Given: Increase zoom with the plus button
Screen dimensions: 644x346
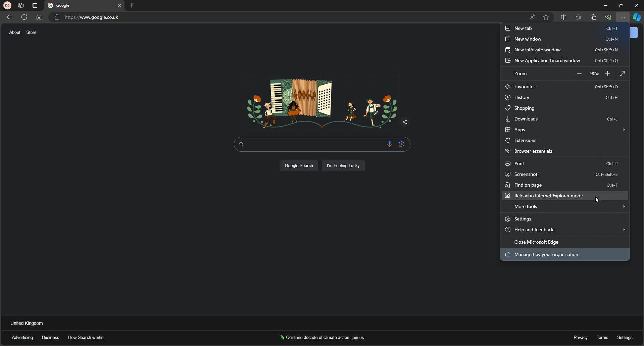Looking at the screenshot, I should point(608,73).
